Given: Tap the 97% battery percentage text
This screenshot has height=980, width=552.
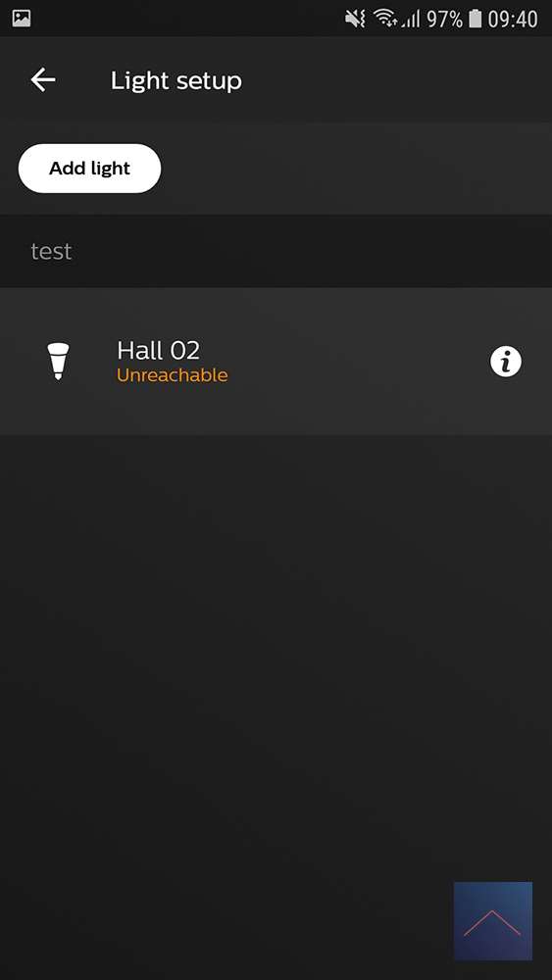Looking at the screenshot, I should (444, 20).
